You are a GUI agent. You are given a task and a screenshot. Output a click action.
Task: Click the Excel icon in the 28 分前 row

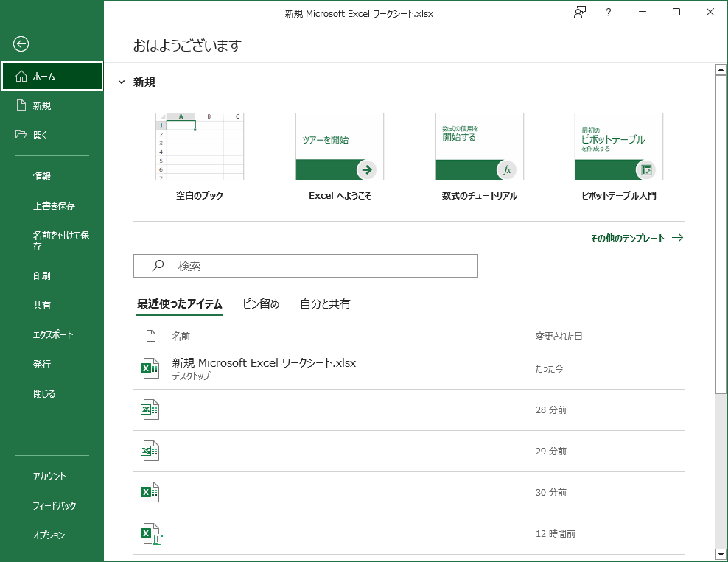[150, 410]
